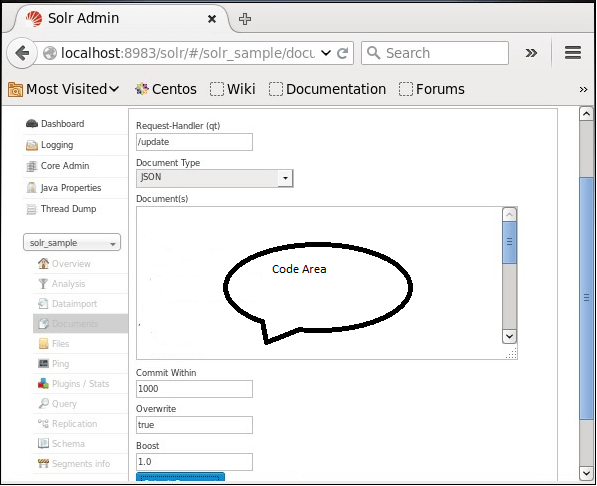This screenshot has height=486, width=597.
Task: Click the Commit Within 1000 field
Action: [x=194, y=389]
